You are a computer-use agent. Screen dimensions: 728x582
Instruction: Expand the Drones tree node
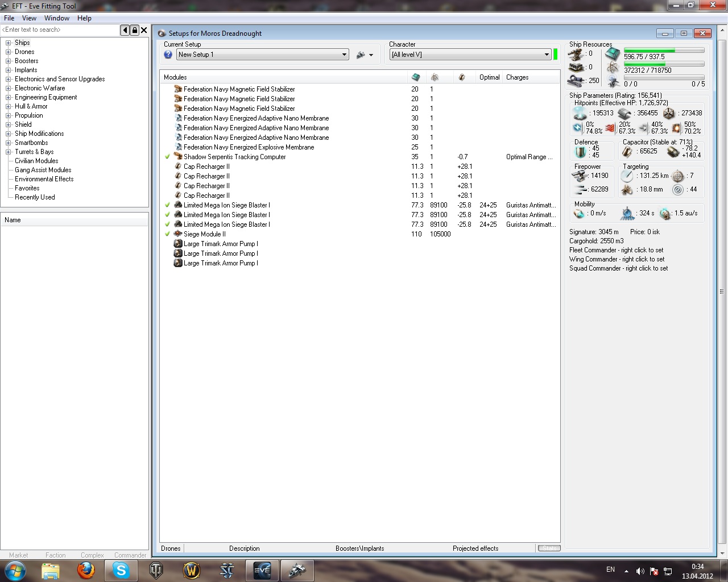pyautogui.click(x=9, y=52)
